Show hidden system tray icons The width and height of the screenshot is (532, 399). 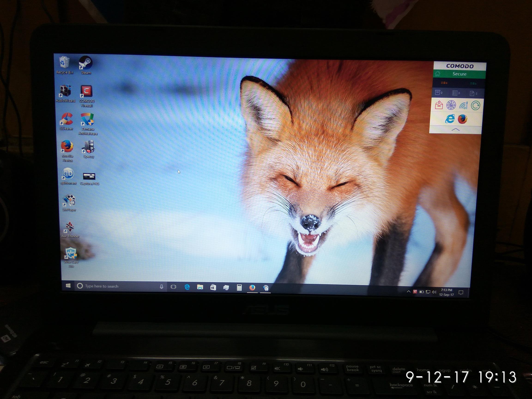click(408, 291)
